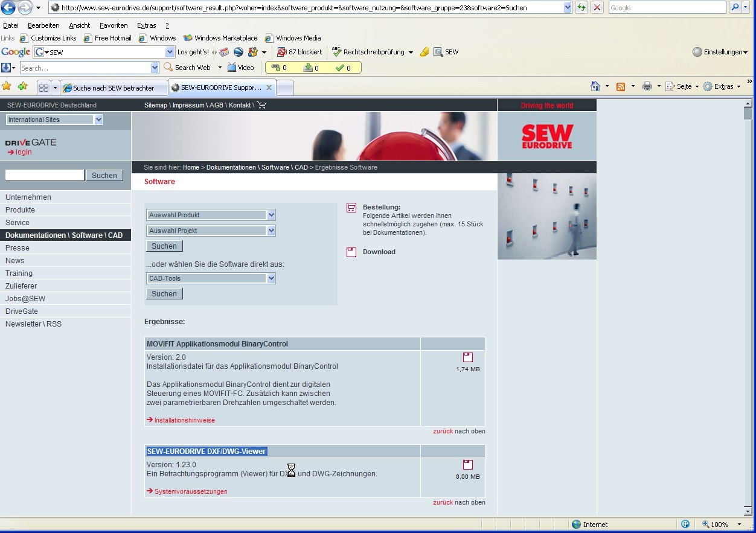
Task: Click the sidebar search input field
Action: 45,175
